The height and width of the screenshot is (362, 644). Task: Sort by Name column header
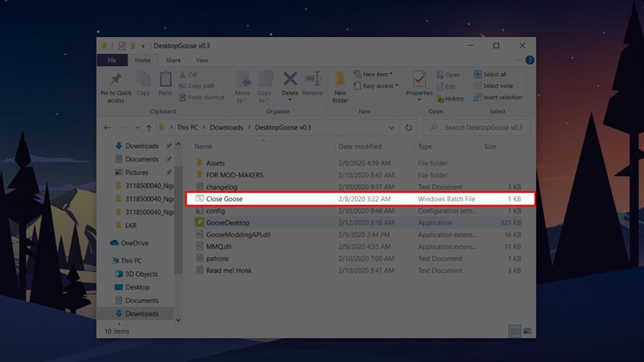point(204,146)
